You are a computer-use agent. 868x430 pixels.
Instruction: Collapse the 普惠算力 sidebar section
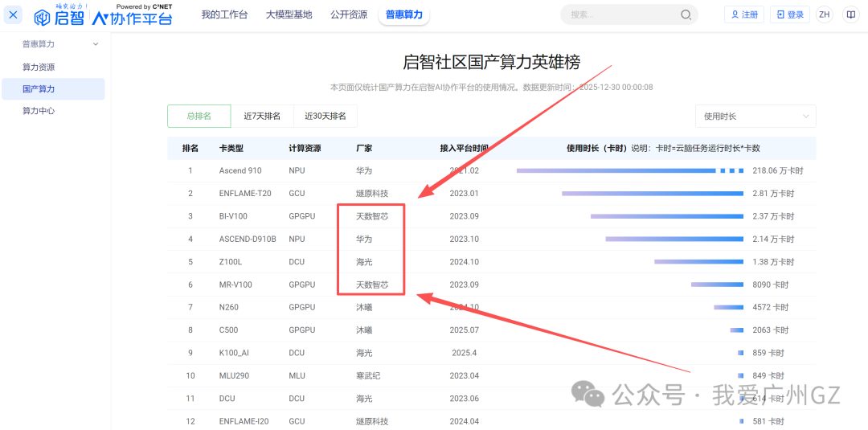pyautogui.click(x=96, y=44)
